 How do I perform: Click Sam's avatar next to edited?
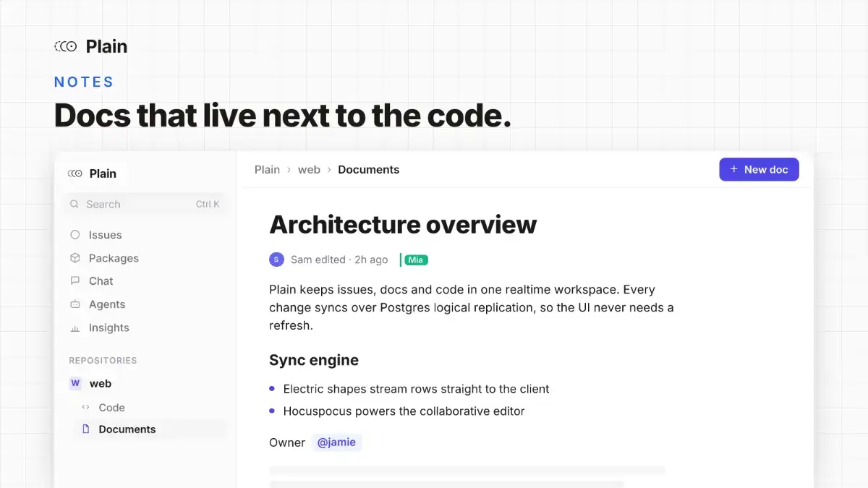tap(276, 260)
